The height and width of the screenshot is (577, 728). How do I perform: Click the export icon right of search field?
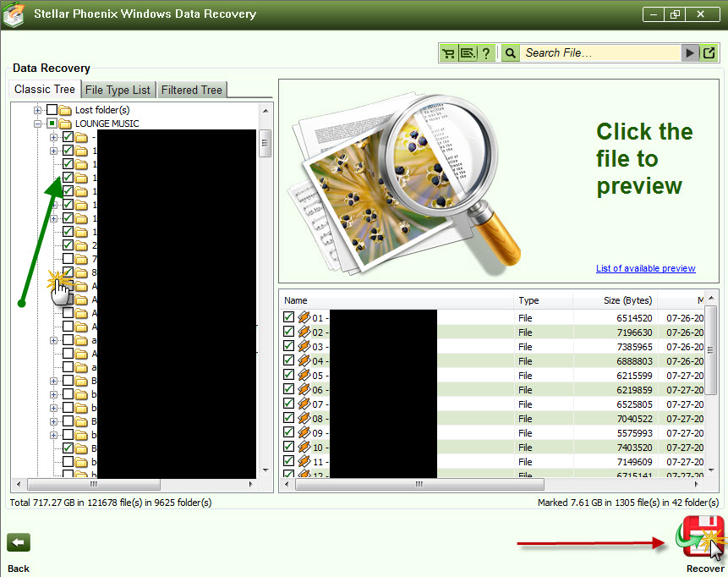pos(709,53)
